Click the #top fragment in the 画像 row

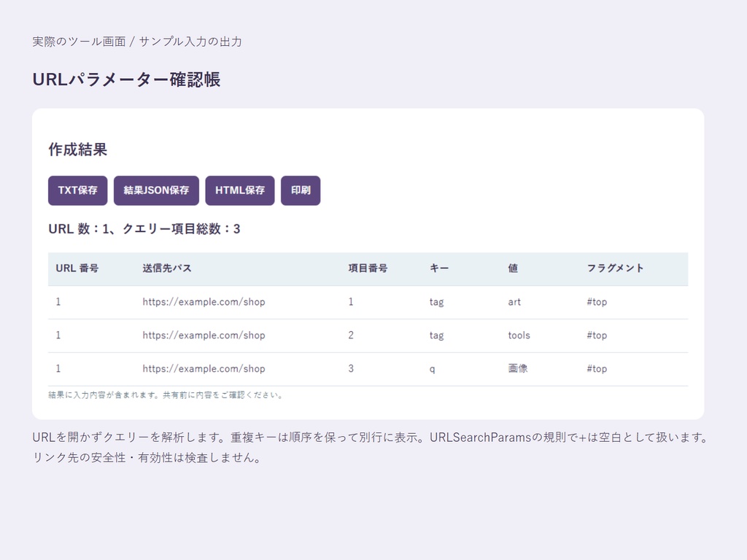coord(597,368)
